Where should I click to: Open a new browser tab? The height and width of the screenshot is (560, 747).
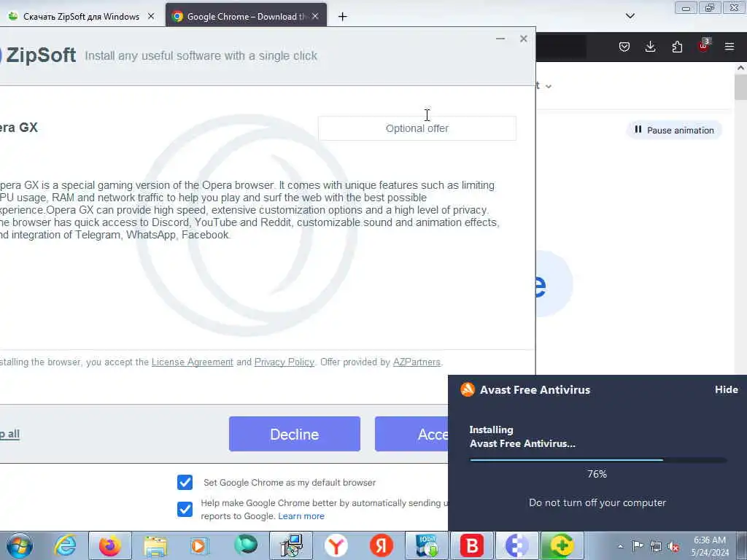(x=343, y=17)
